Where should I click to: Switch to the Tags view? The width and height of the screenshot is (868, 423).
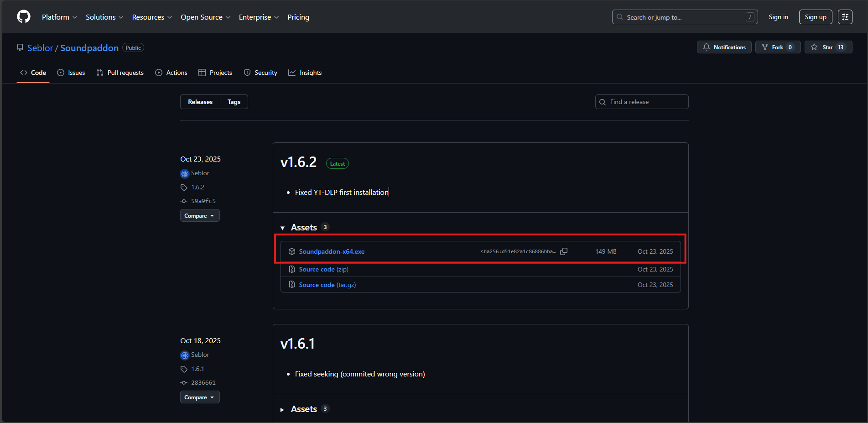tap(234, 102)
